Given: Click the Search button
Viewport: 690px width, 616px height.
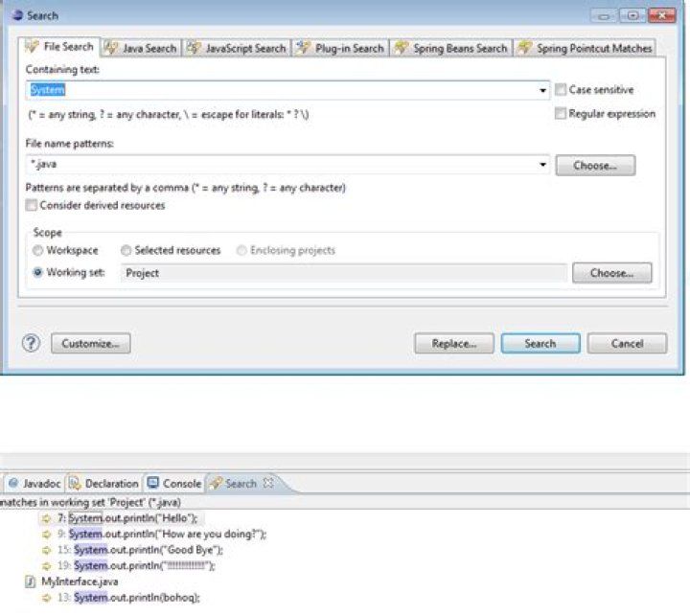Looking at the screenshot, I should (540, 343).
